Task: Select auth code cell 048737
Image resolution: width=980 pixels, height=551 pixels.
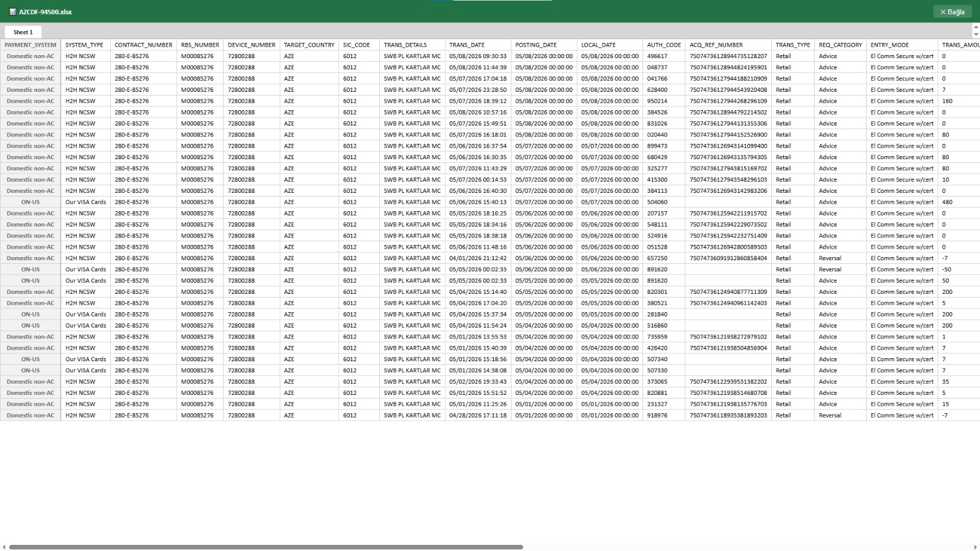Action: [664, 67]
